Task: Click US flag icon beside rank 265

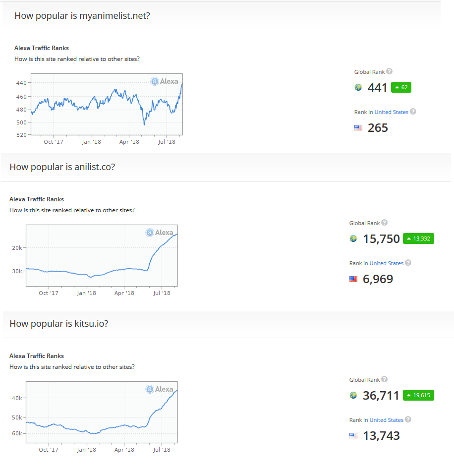Action: click(x=358, y=128)
